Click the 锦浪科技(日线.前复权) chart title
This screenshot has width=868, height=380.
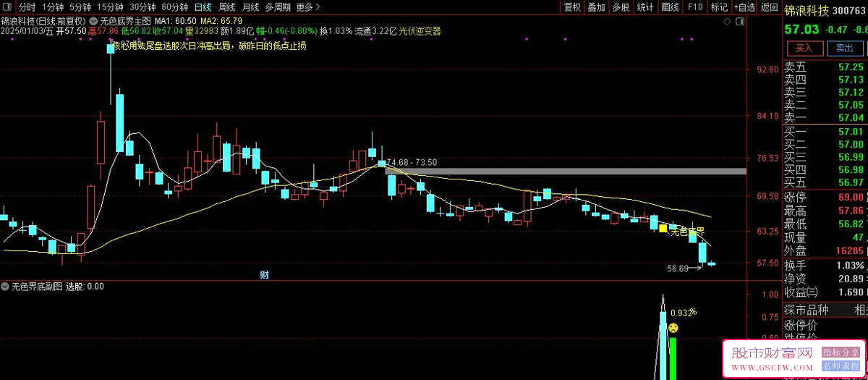point(43,21)
